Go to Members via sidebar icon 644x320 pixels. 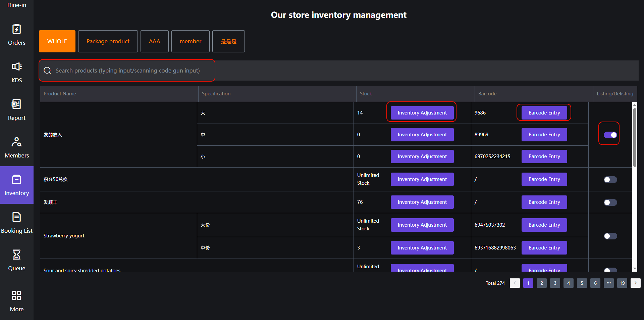point(16,142)
